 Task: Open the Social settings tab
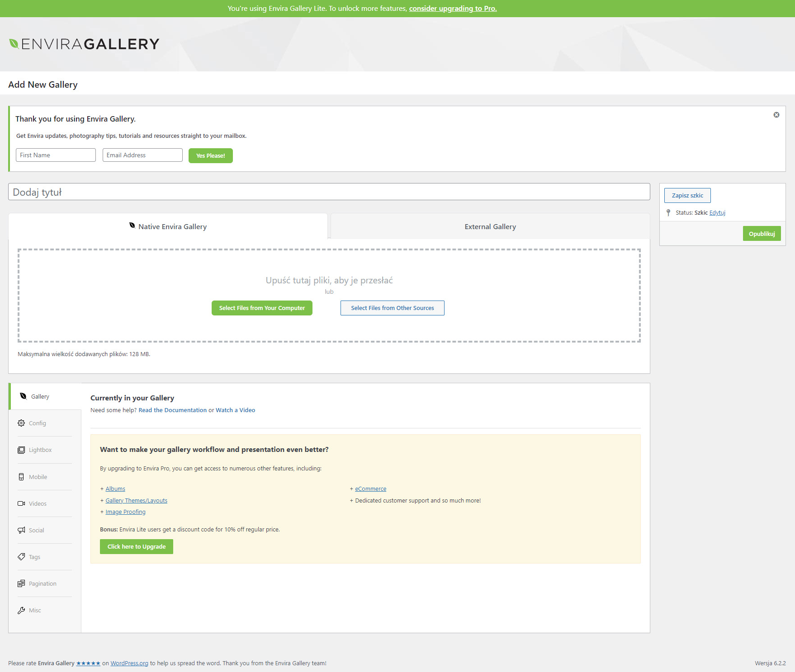click(45, 530)
